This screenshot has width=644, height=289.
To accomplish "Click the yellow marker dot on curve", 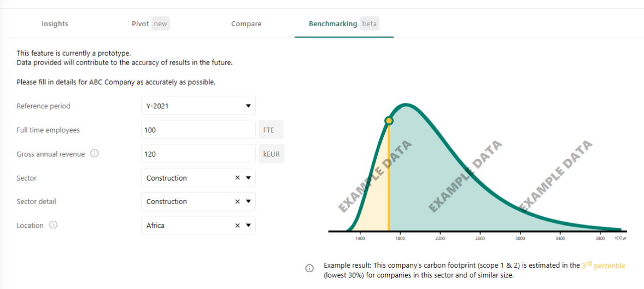I will [x=389, y=120].
